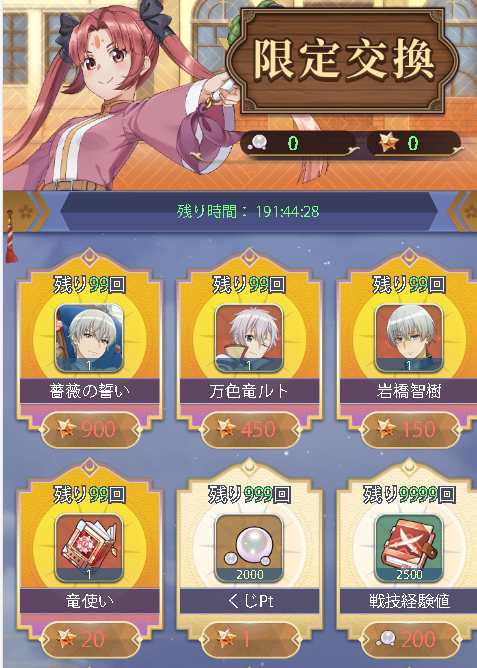The image size is (477, 668).
Task: Select the 岩橋智樹 character portrait icon
Action: [409, 338]
